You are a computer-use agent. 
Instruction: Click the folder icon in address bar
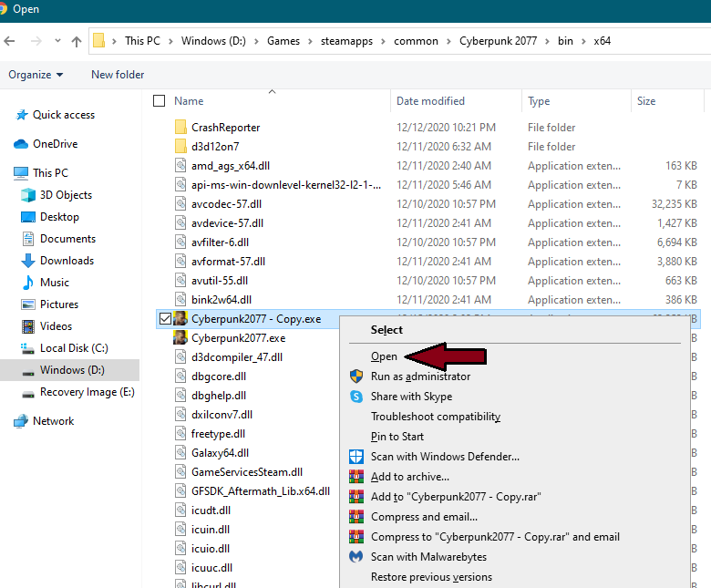[98, 41]
